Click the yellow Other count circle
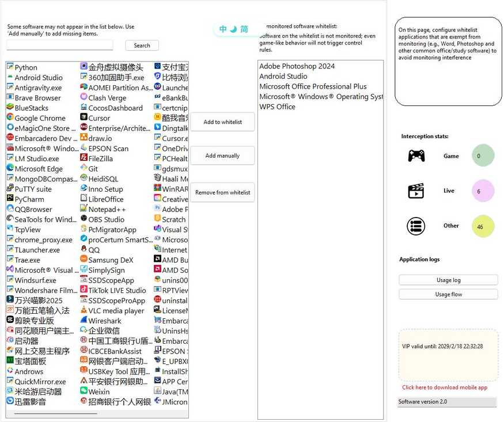 483,226
